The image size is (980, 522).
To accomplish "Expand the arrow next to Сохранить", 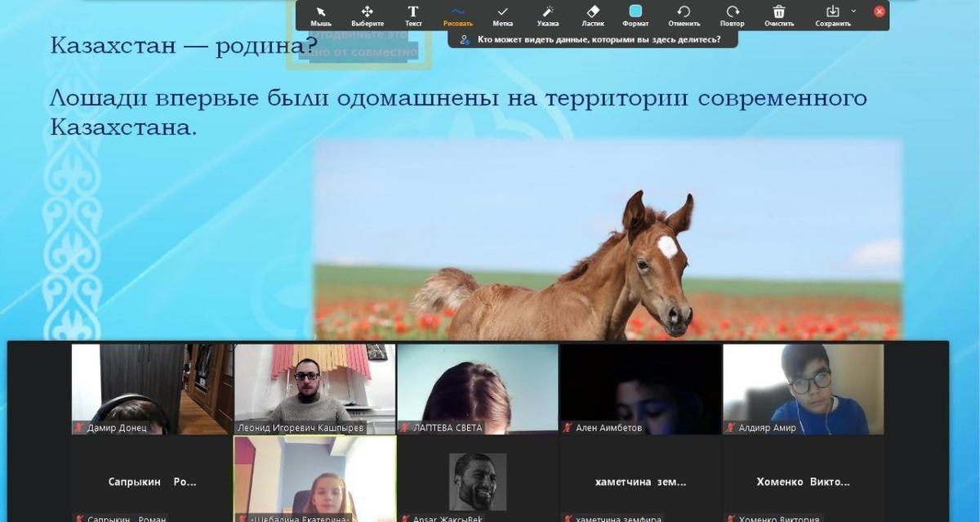I will coord(853,11).
